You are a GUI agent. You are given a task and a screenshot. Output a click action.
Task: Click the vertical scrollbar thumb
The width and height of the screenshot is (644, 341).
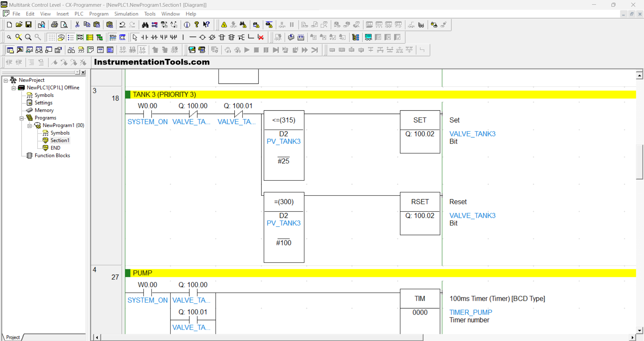[639, 162]
